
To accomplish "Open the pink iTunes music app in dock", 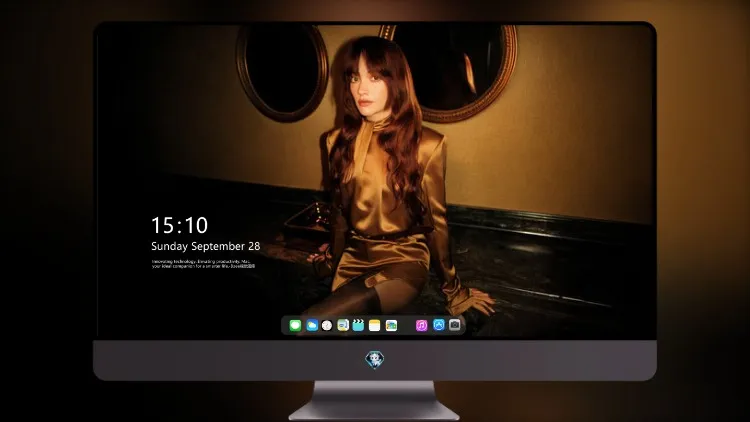I will [421, 325].
